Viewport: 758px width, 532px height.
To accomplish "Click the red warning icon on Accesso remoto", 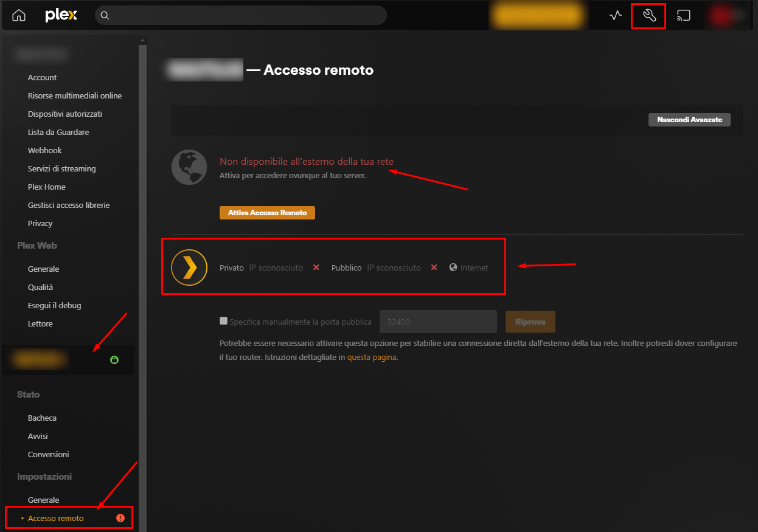I will (120, 518).
